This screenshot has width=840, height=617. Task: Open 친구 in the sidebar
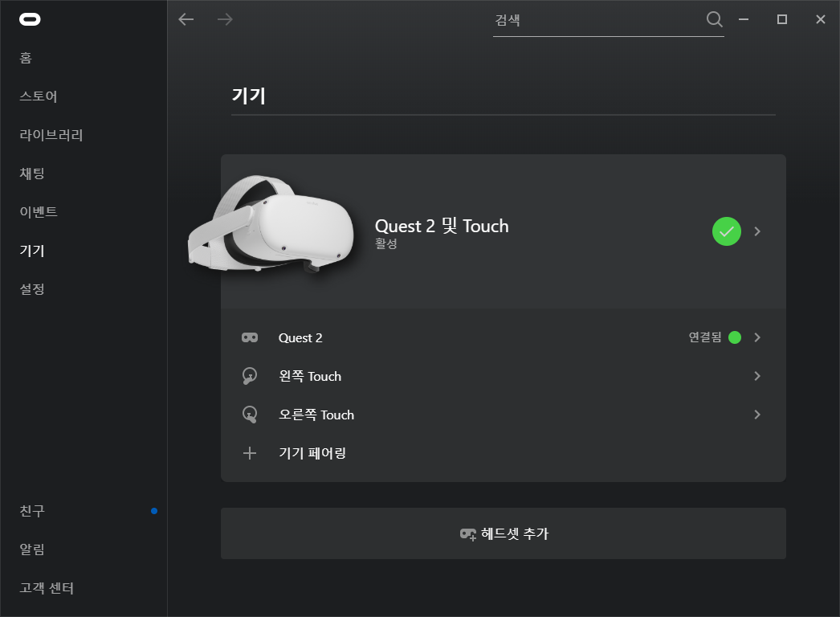point(32,511)
